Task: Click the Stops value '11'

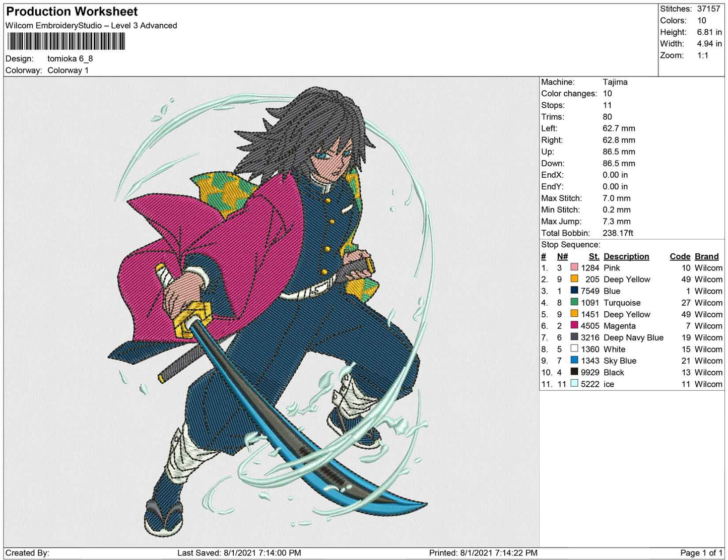Action: click(x=607, y=105)
